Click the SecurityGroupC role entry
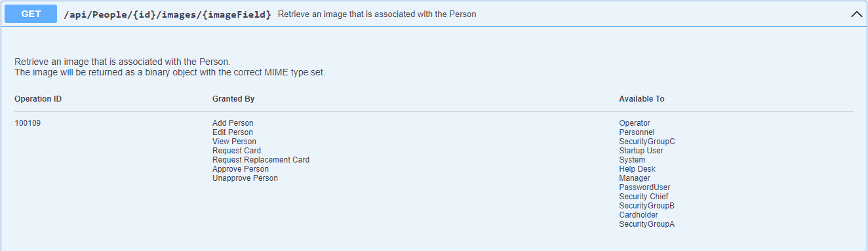The height and width of the screenshot is (251, 868). [647, 142]
